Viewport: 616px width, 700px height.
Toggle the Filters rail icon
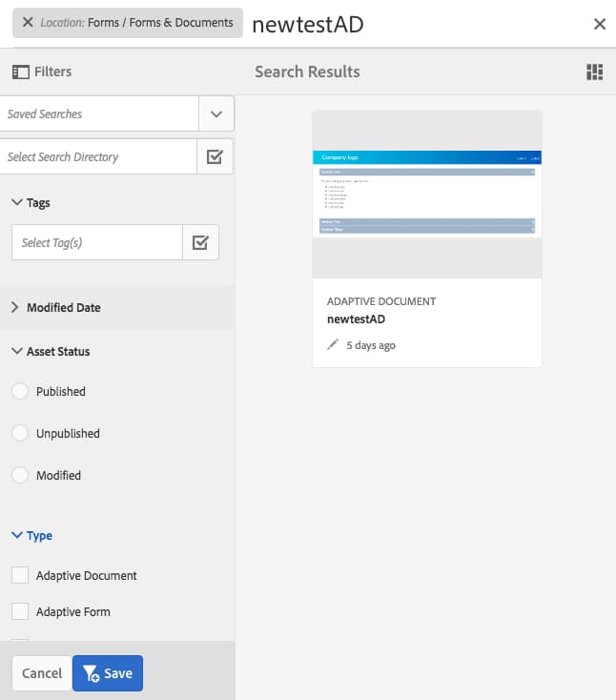coord(19,72)
